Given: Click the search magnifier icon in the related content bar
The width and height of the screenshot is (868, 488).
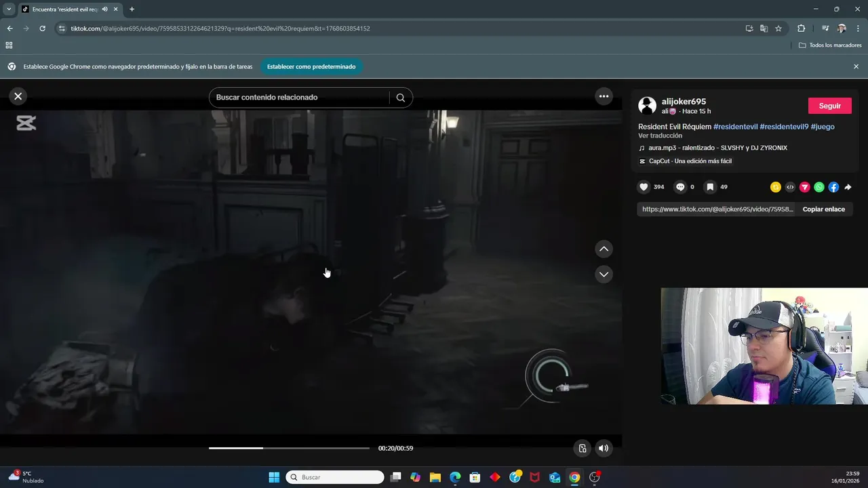Looking at the screenshot, I should (x=401, y=98).
